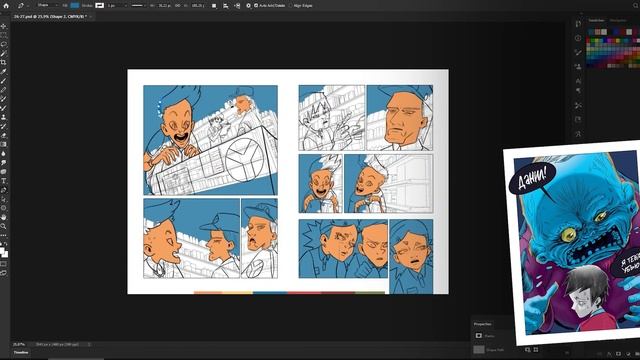Open the topmost collapsed panel icon
The height and width of the screenshot is (360, 640).
[578, 24]
